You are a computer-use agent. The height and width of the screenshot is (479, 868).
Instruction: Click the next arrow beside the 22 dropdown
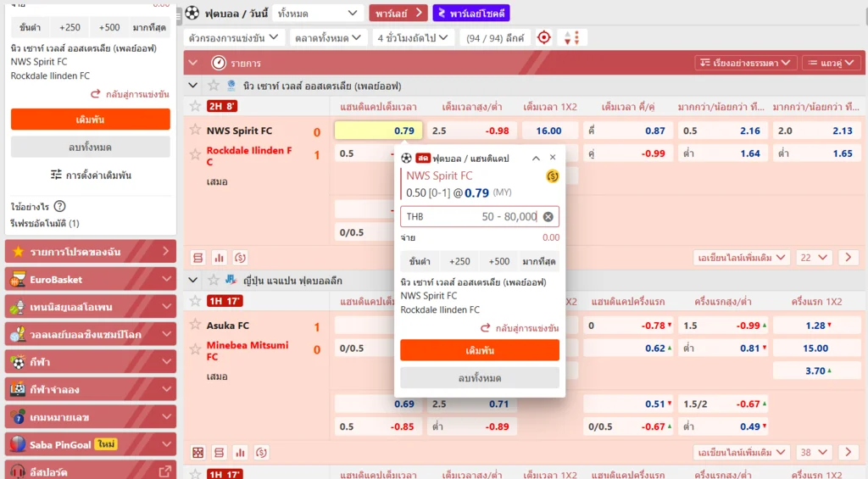(848, 258)
